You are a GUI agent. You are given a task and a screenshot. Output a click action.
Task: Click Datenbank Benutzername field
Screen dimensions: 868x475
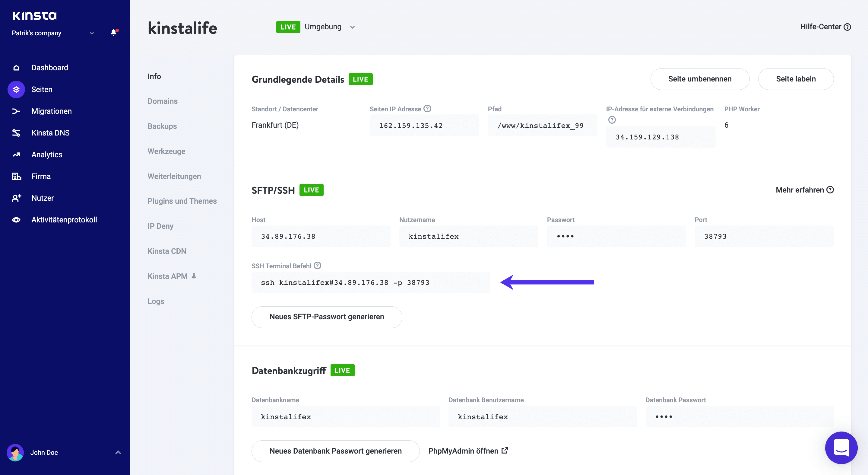(x=543, y=417)
